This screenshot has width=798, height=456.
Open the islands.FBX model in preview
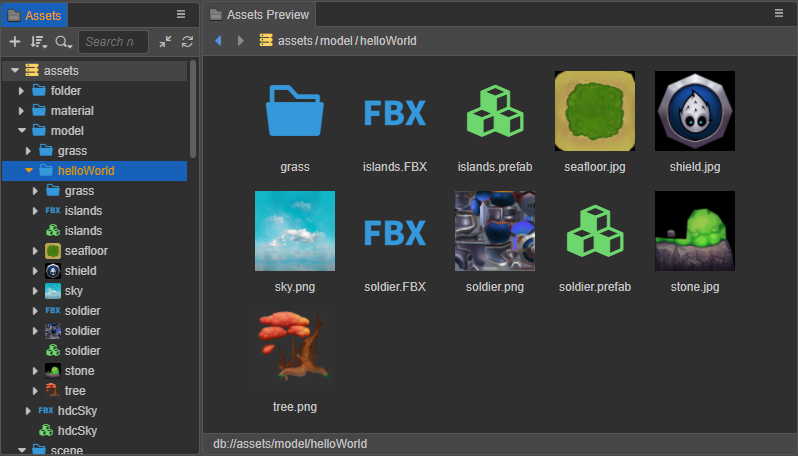pyautogui.click(x=394, y=112)
